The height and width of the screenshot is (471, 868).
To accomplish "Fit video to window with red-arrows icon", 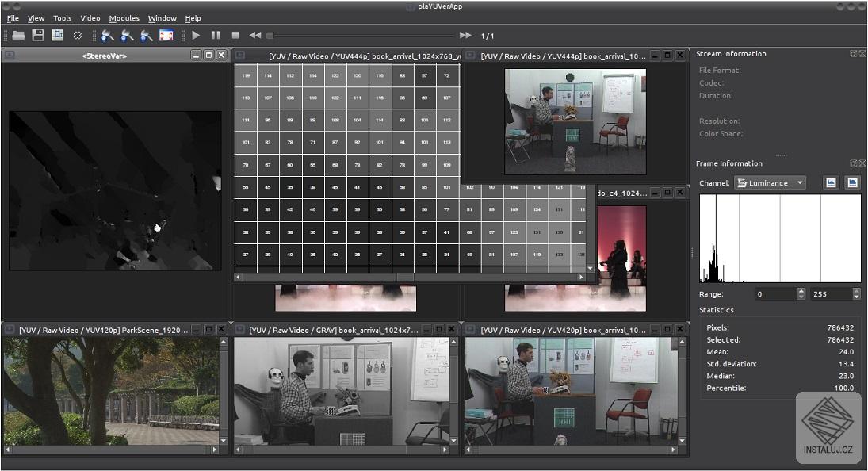I will [x=166, y=36].
